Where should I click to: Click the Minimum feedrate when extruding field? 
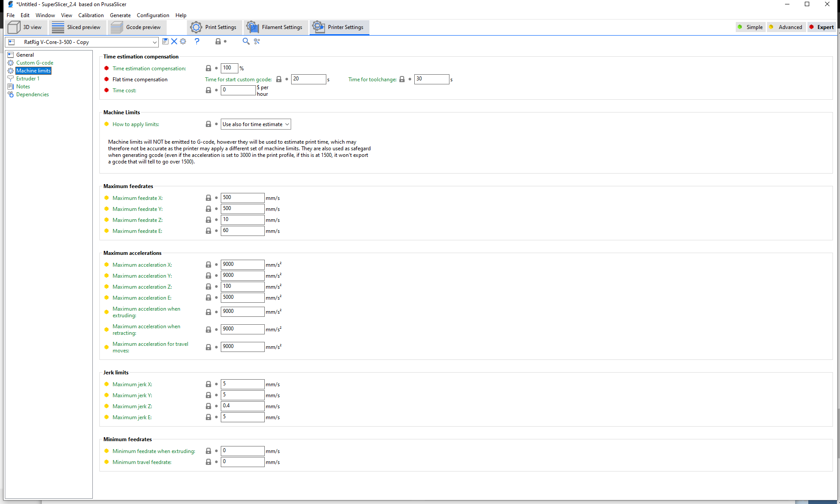242,451
